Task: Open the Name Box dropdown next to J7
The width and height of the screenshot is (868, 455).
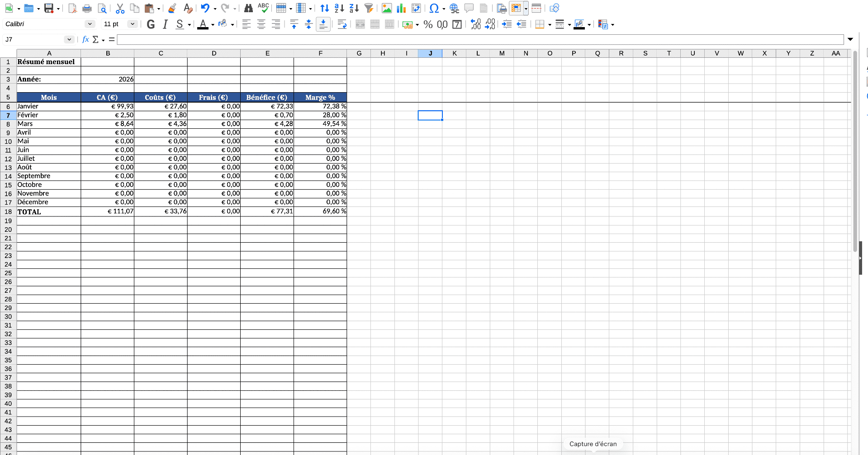Action: (x=69, y=39)
